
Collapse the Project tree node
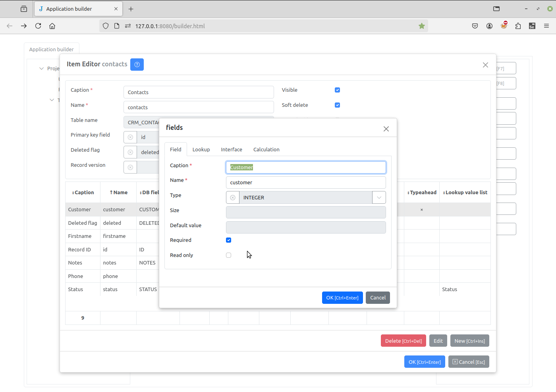coord(41,69)
